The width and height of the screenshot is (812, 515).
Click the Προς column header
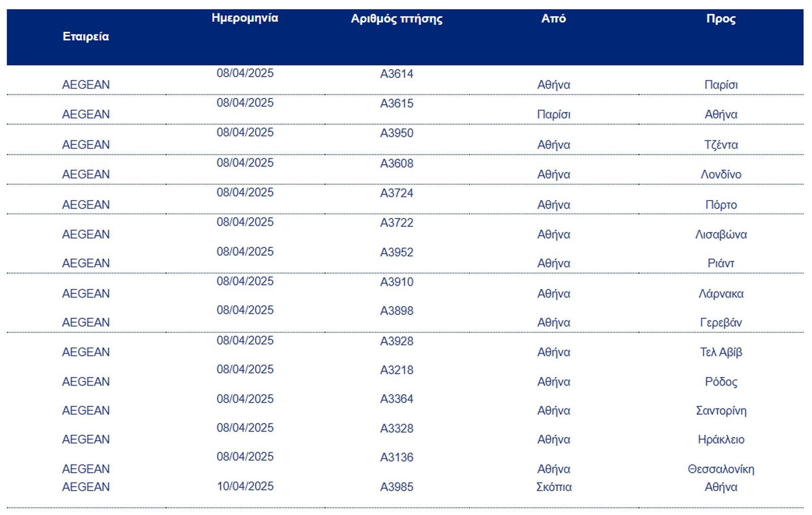721,19
